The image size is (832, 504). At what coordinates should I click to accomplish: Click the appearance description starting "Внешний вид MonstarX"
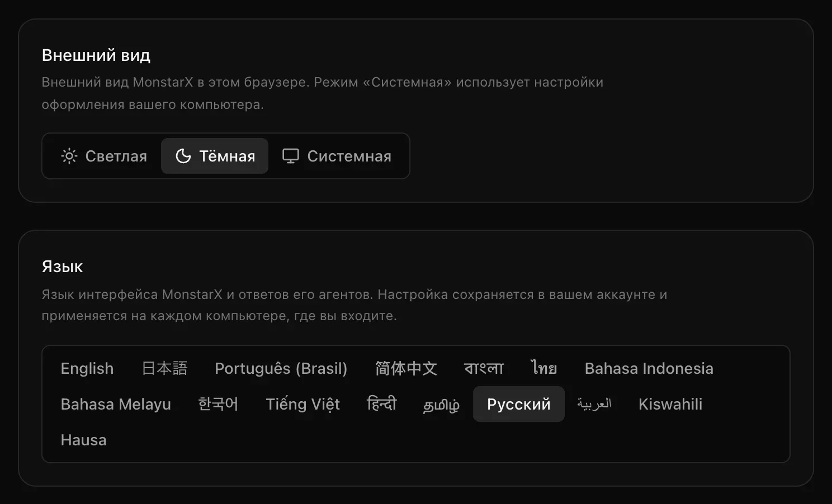[x=323, y=93]
